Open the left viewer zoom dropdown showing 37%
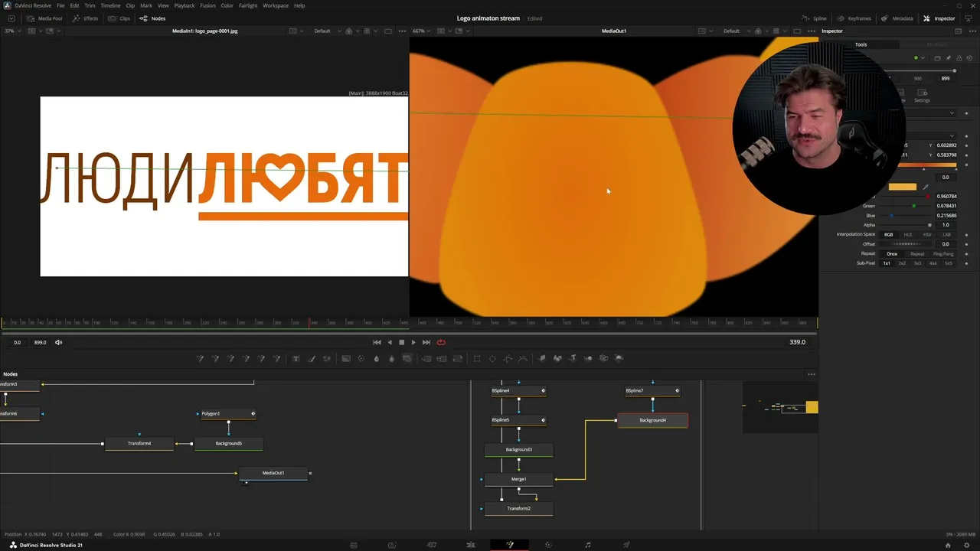Screen dimensions: 980x551 coord(11,31)
